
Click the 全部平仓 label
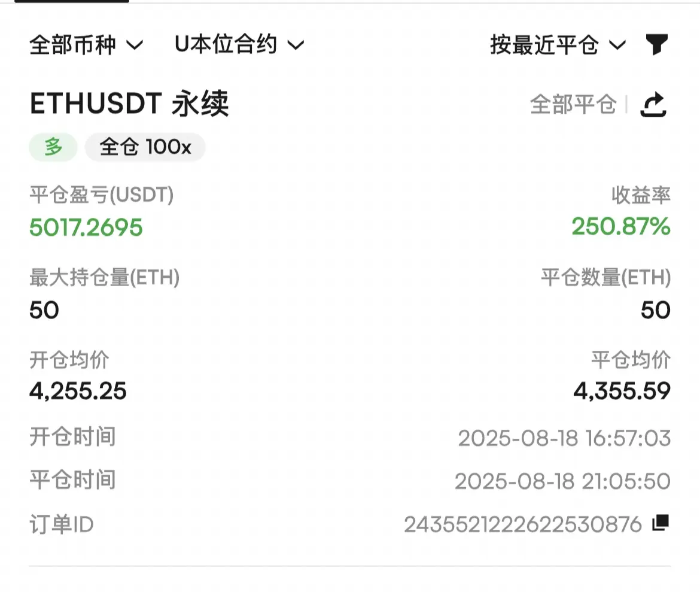[573, 105]
